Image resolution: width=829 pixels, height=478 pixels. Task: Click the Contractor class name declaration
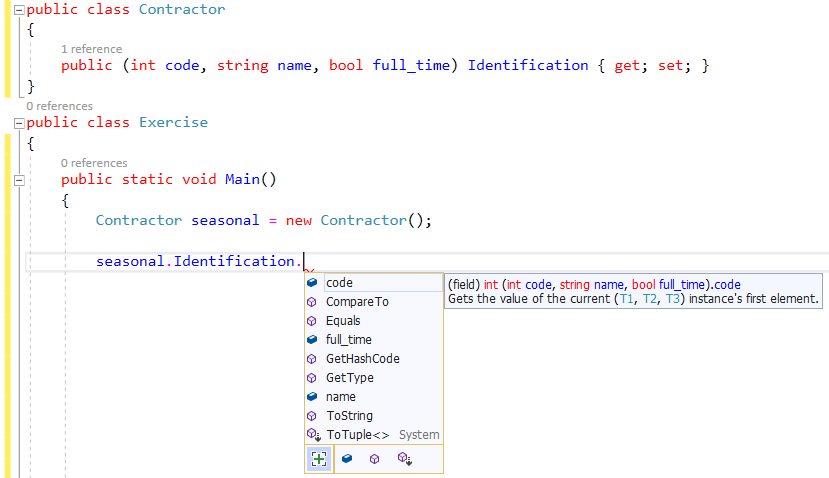182,10
